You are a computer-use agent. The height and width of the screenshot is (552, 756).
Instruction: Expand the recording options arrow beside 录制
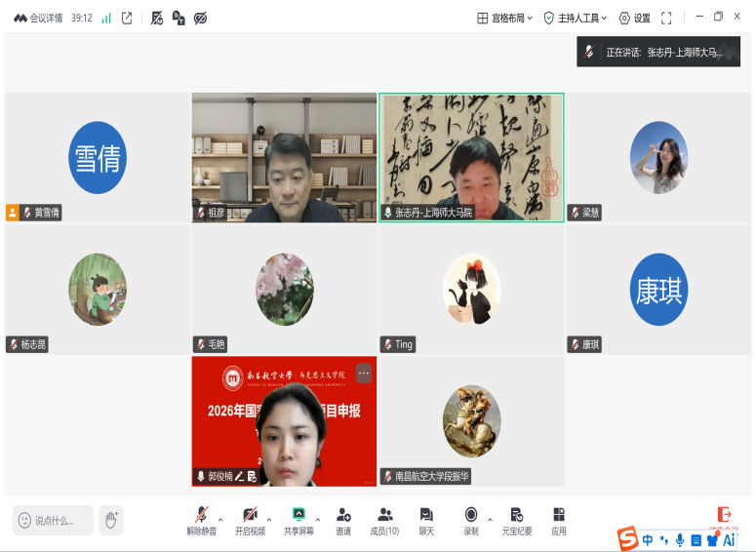click(x=490, y=520)
